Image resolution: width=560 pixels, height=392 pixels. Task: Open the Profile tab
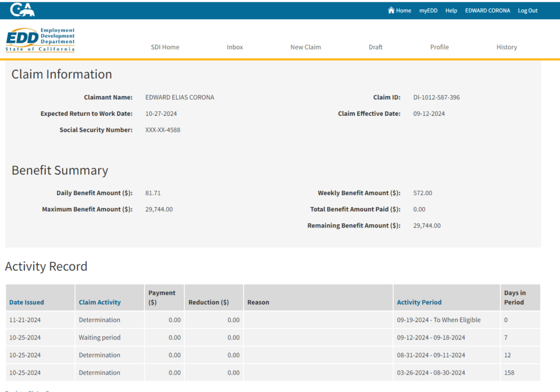point(440,47)
